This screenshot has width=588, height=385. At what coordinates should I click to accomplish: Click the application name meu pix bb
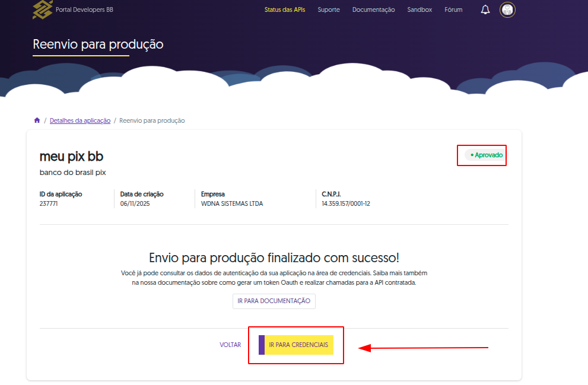pyautogui.click(x=71, y=157)
